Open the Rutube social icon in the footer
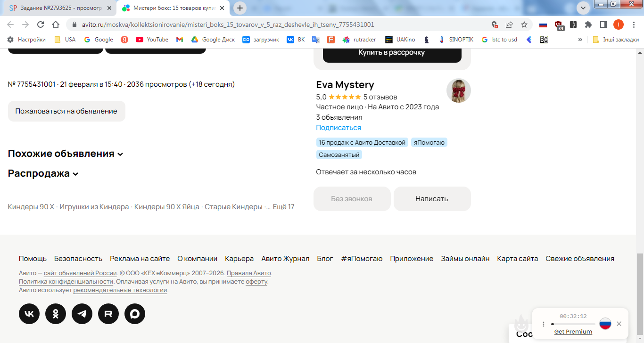Image resolution: width=644 pixels, height=343 pixels. (108, 314)
